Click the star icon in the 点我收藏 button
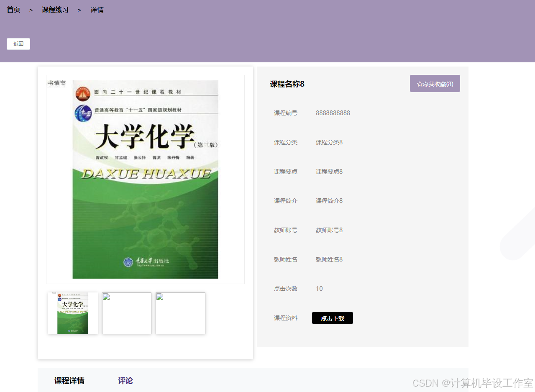Screen dimensions: 535x392 coord(419,83)
